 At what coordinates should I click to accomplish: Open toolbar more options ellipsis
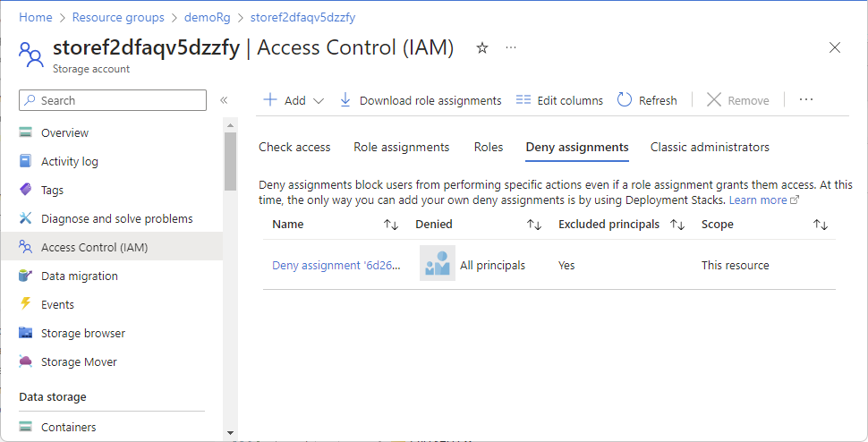pyautogui.click(x=806, y=99)
